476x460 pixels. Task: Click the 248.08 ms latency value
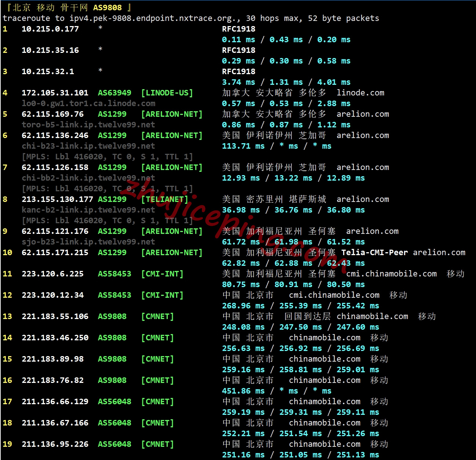click(x=243, y=327)
